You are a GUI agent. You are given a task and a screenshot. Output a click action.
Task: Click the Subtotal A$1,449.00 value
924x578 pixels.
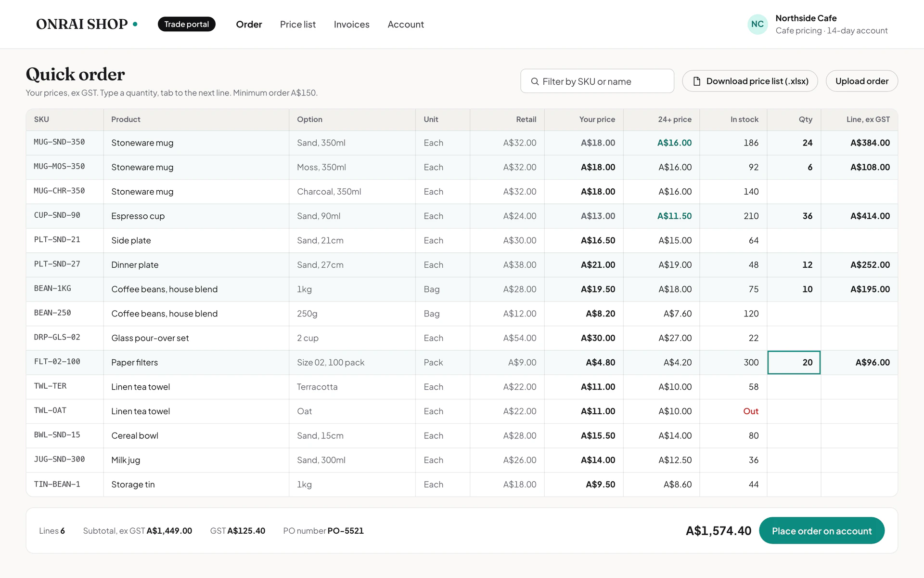click(169, 531)
